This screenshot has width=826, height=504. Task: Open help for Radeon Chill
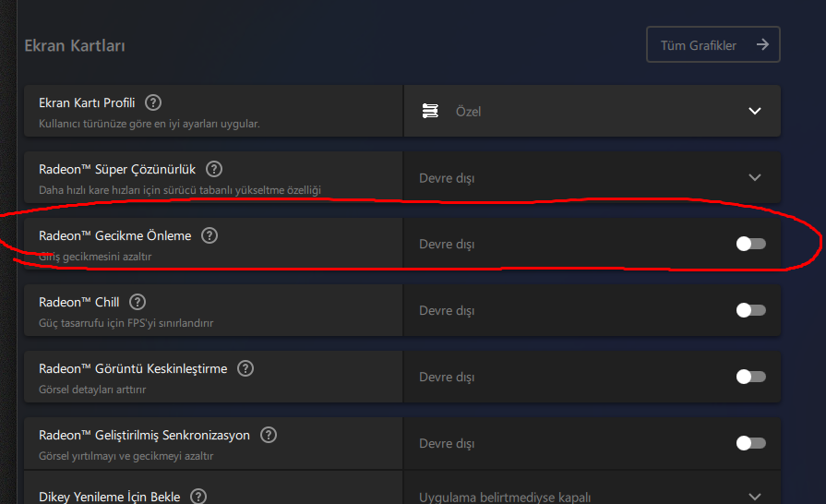[x=138, y=302]
